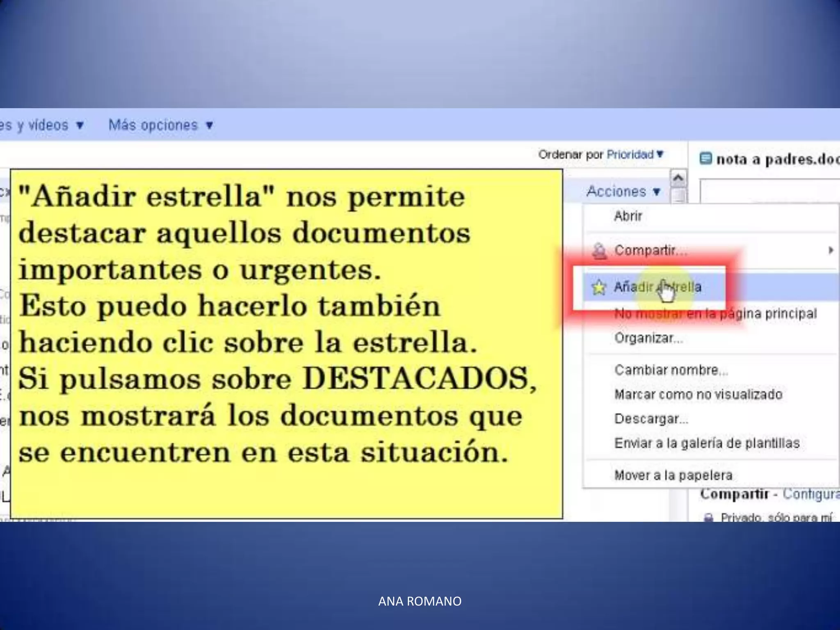Click the document icon beside nota a padres
The image size is (840, 630).
pyautogui.click(x=705, y=158)
